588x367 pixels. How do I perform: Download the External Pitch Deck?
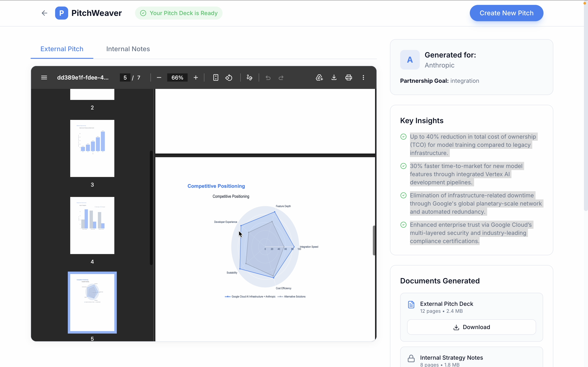click(471, 327)
